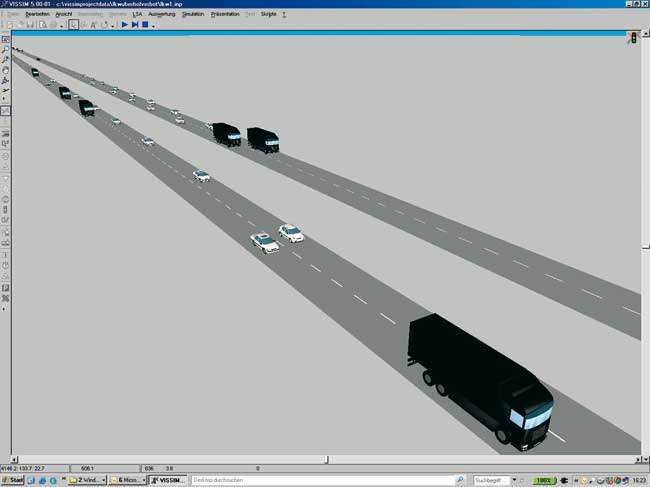Click the printer toolbar icon
The width and height of the screenshot is (650, 487).
point(53,25)
